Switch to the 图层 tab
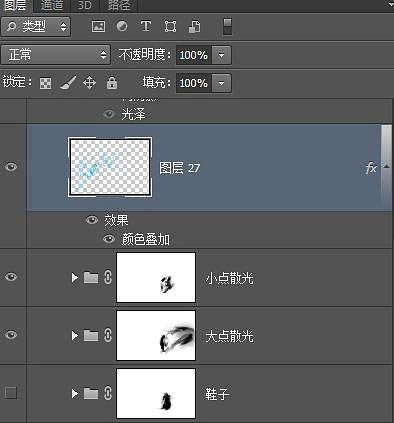Image resolution: width=394 pixels, height=423 pixels. [16, 5]
